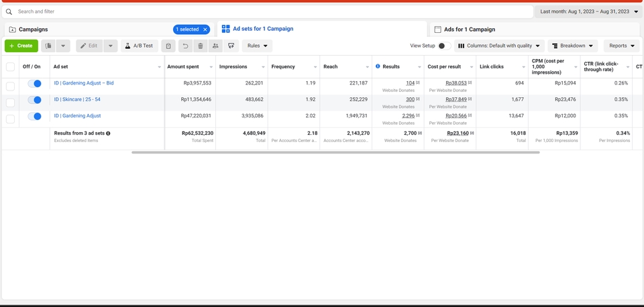This screenshot has width=644, height=307.
Task: Click attribution icon beside 2,700 total results
Action: point(420,133)
